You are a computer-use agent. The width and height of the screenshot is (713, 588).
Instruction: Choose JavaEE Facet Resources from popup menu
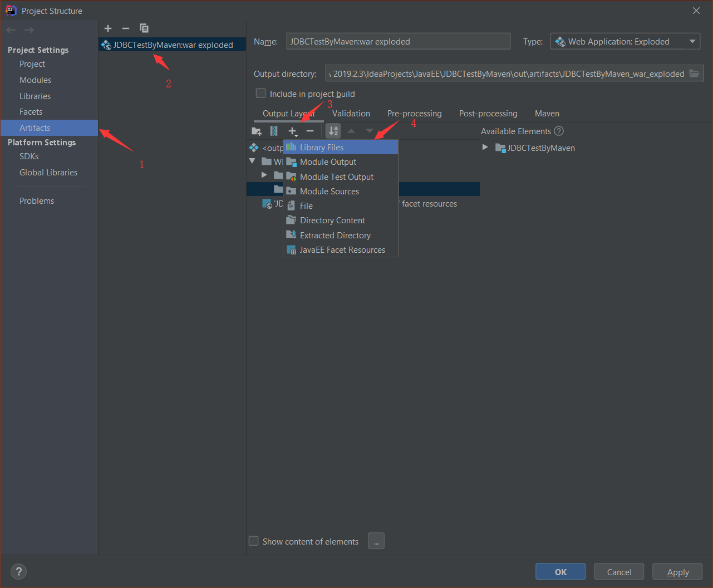pos(341,249)
